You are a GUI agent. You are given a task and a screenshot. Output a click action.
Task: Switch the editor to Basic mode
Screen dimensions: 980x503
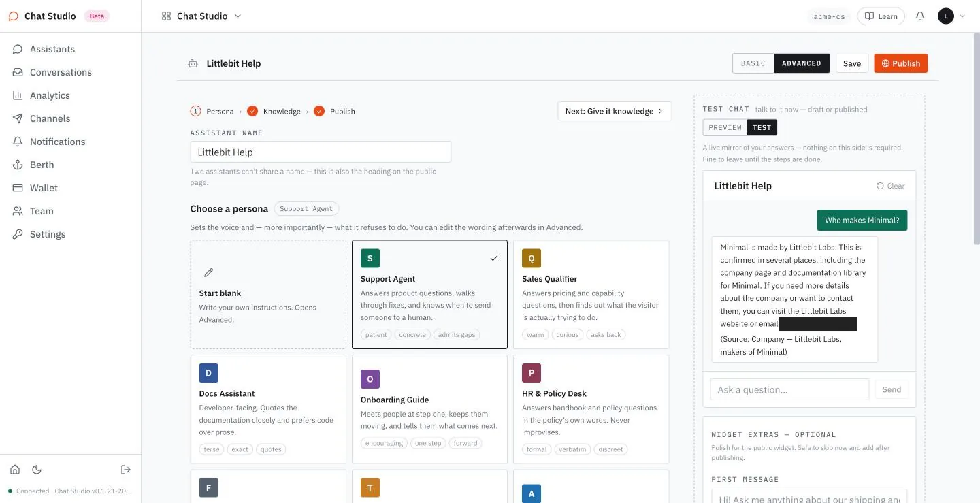[x=753, y=63]
